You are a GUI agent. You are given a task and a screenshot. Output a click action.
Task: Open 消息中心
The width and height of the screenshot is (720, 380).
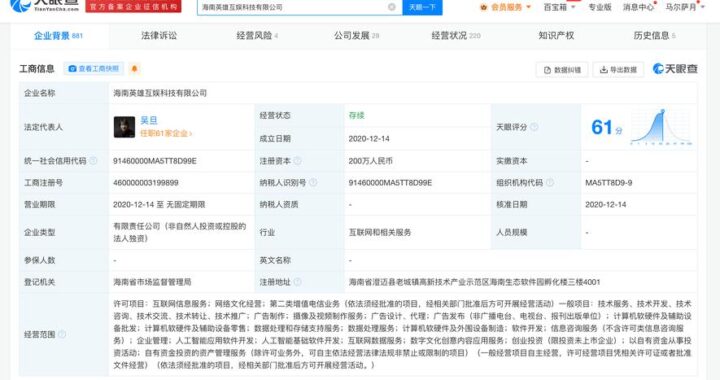point(639,7)
